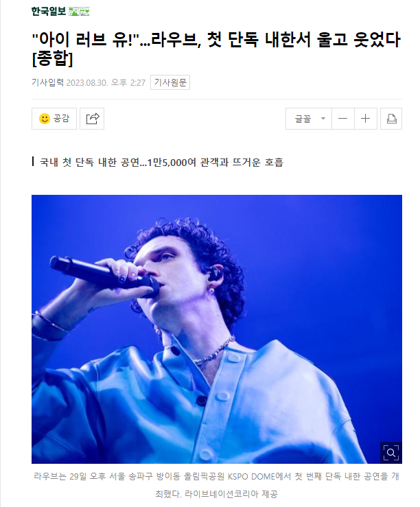
Task: Click the yellow smiley 공감 icon
Action: pos(45,119)
